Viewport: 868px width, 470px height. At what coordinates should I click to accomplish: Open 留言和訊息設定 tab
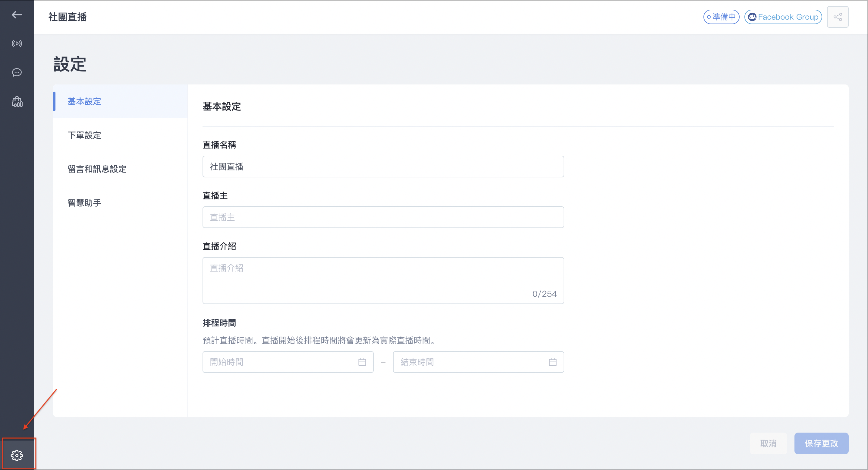120,169
